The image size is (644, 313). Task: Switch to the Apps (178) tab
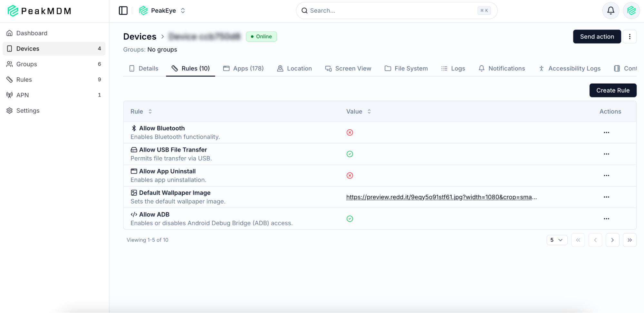[244, 69]
